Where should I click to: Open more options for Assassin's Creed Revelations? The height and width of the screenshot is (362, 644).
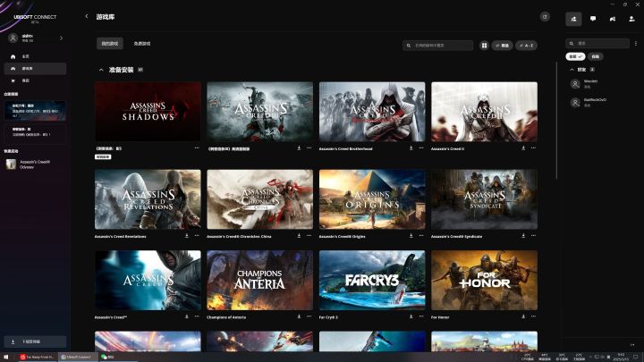(x=197, y=236)
